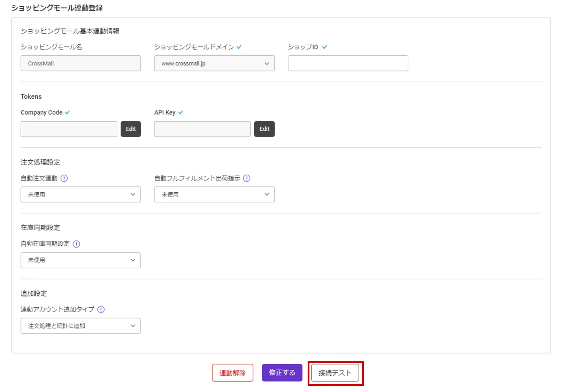The image size is (561, 392).
Task: Click checkmark icon beside ショップID label
Action: (x=324, y=47)
